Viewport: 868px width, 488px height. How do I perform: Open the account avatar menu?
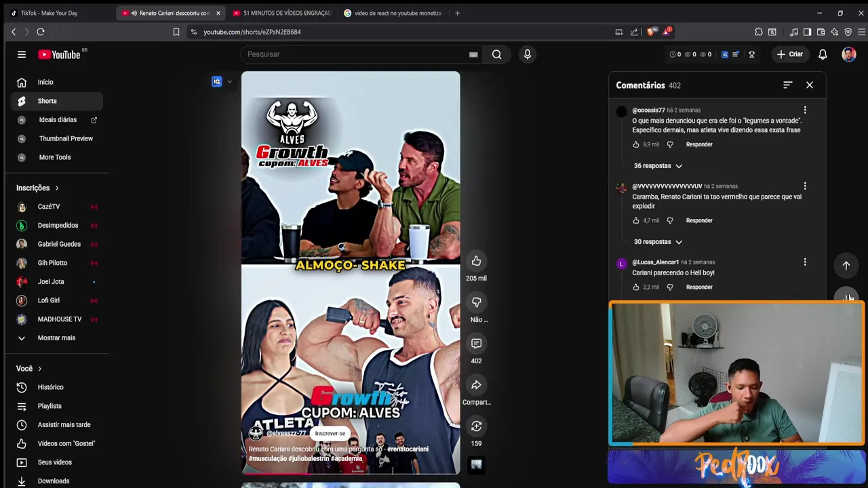tap(849, 54)
